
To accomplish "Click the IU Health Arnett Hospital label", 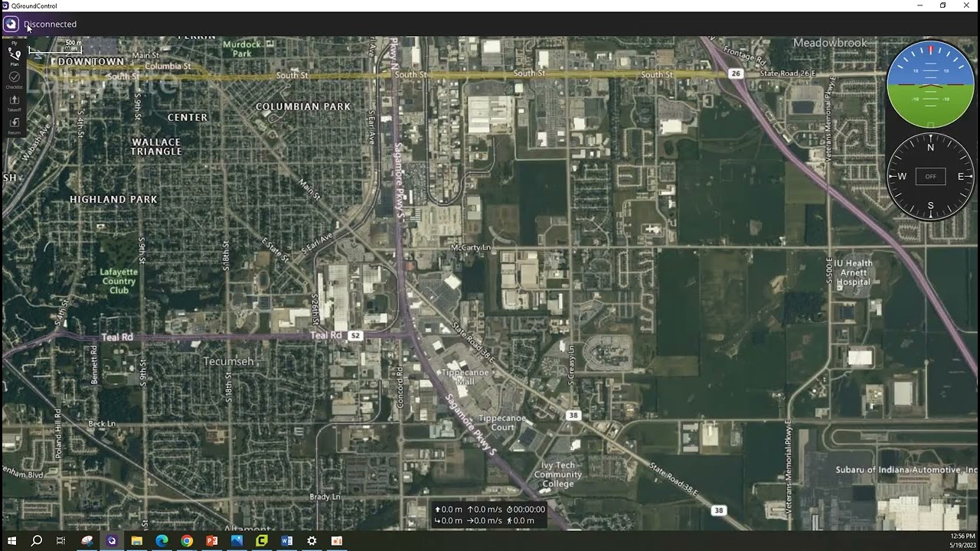I will 854,272.
